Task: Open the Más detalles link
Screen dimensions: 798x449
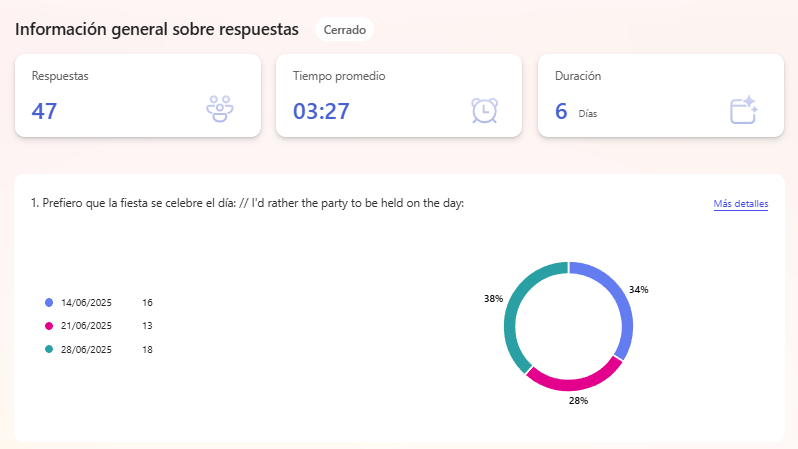Action: click(740, 204)
